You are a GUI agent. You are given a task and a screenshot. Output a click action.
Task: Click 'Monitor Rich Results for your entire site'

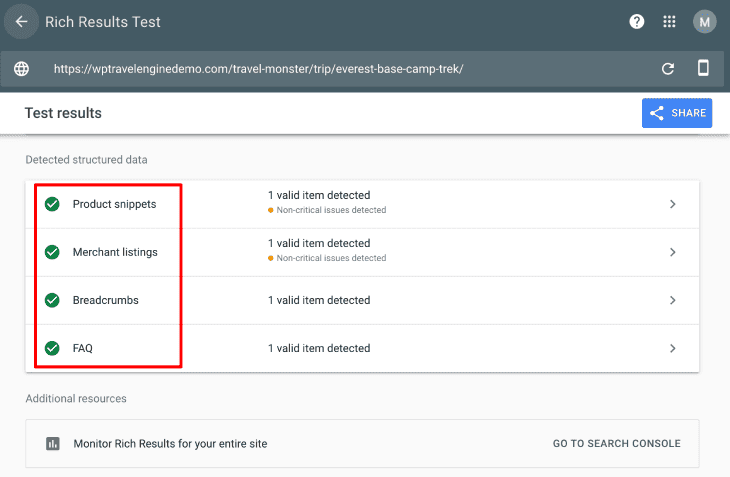(170, 443)
